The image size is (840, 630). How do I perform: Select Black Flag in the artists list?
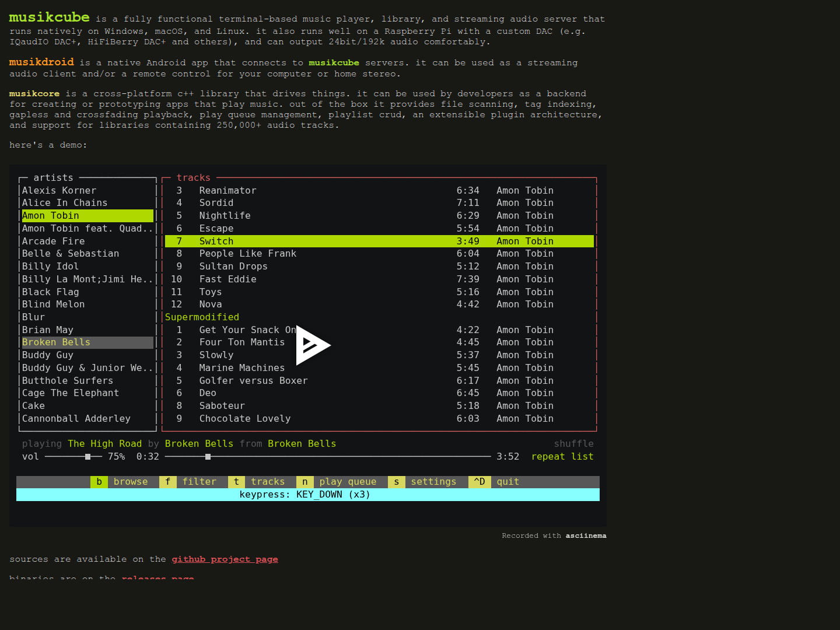(x=87, y=292)
